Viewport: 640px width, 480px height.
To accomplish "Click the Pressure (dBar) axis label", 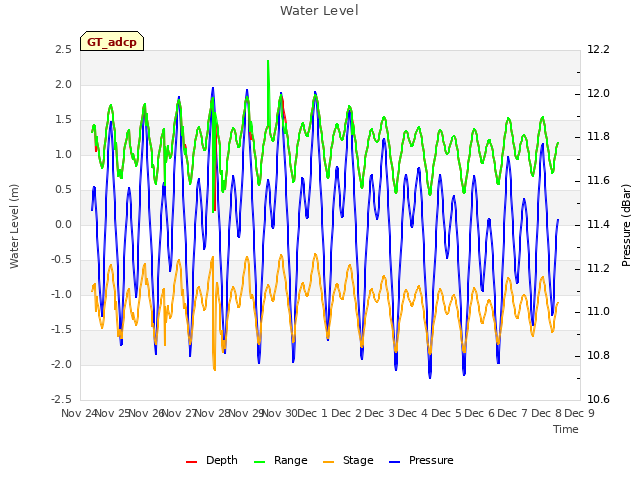I will (627, 225).
